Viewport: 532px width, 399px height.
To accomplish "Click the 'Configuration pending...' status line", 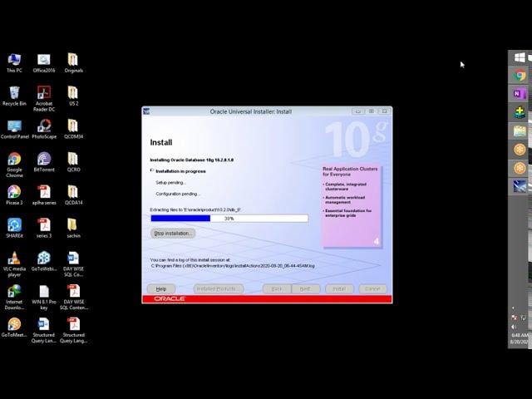I will tap(178, 194).
